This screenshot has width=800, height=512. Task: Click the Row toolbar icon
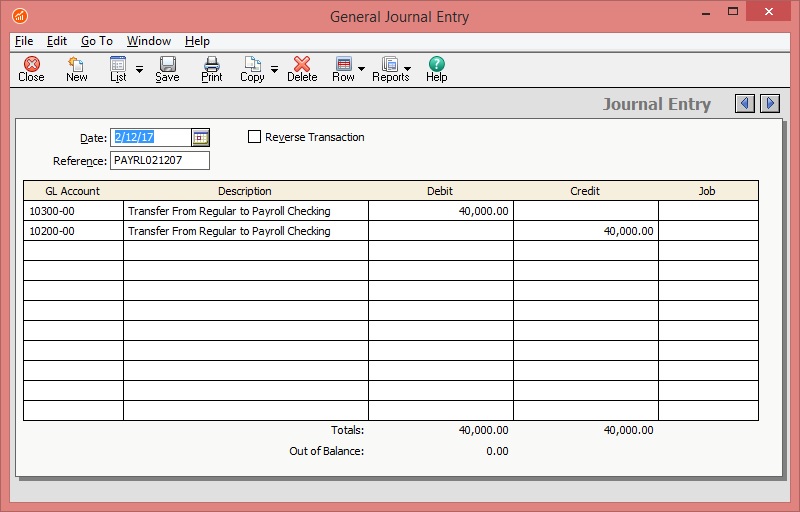[x=343, y=69]
